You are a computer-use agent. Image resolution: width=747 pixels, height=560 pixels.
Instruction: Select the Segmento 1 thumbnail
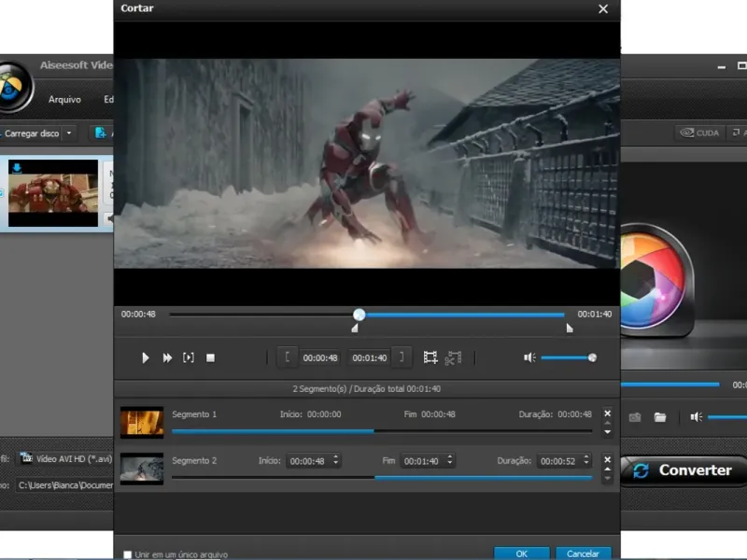[142, 422]
